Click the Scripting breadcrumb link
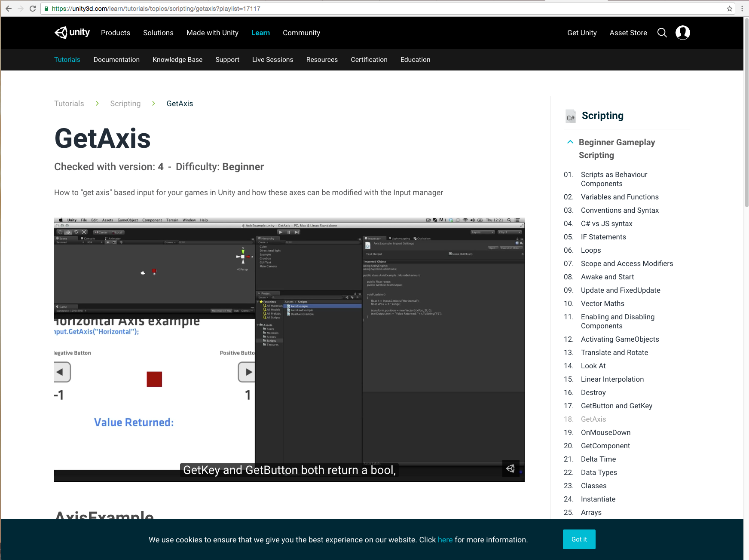Image resolution: width=749 pixels, height=560 pixels. tap(125, 104)
